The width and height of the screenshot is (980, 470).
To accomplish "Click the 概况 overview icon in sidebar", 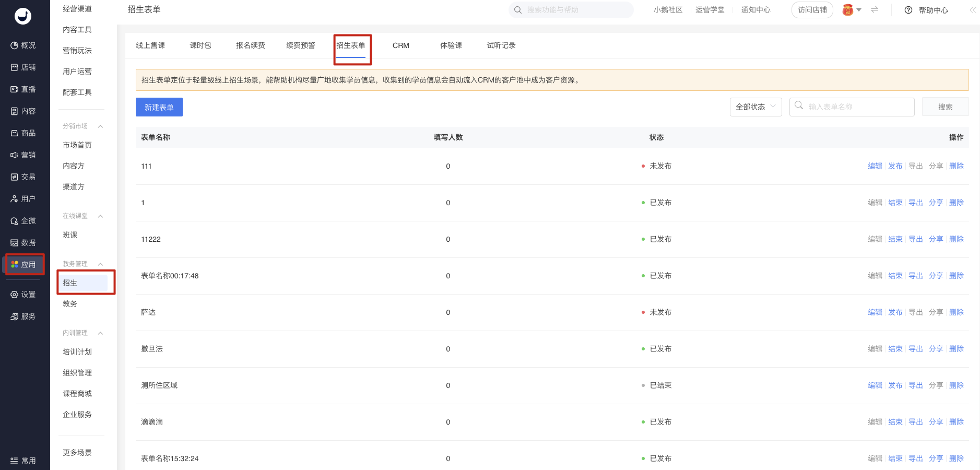I will pyautogui.click(x=15, y=45).
